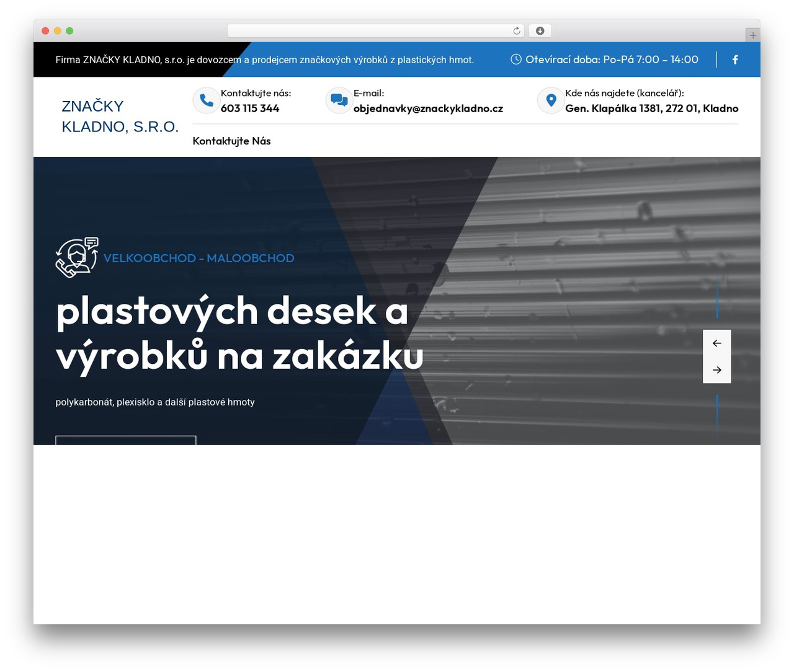794x672 pixels.
Task: Click the E-mail: label
Action: point(369,93)
